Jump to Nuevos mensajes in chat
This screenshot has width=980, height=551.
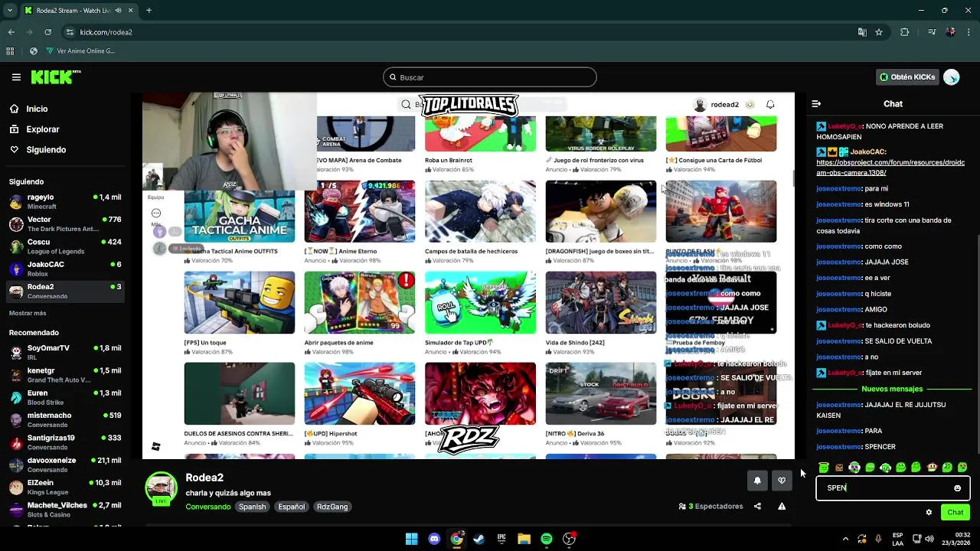[x=892, y=389]
